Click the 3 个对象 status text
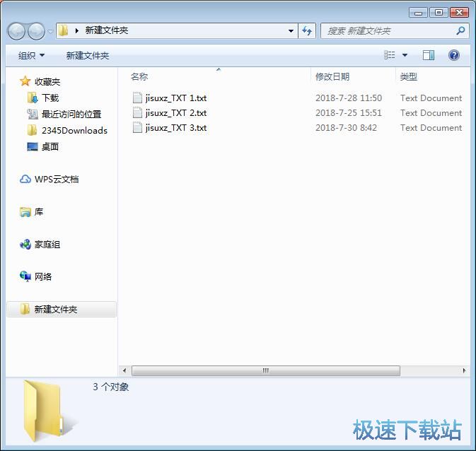 (111, 387)
